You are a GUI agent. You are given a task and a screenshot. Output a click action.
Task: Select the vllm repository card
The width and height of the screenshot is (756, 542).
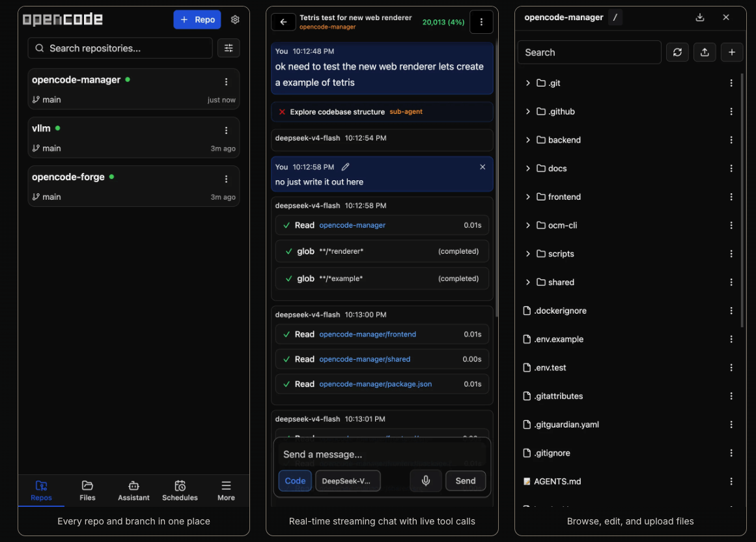(133, 138)
